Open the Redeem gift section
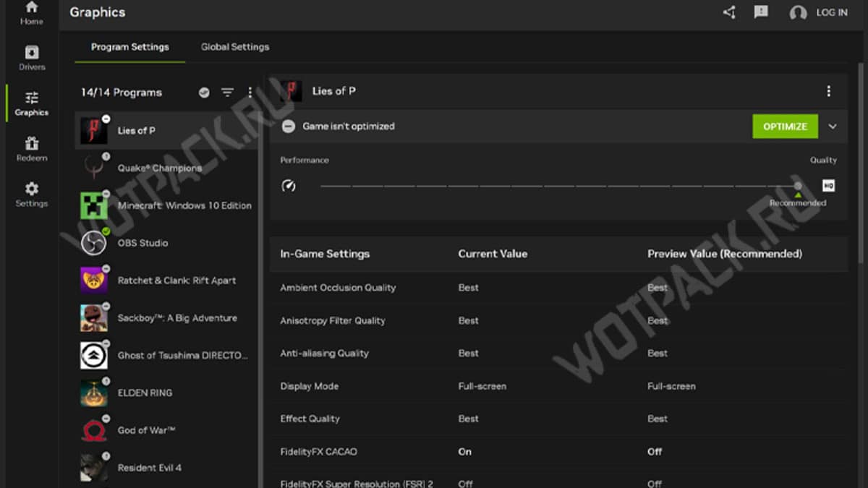The image size is (868, 488). 31,150
